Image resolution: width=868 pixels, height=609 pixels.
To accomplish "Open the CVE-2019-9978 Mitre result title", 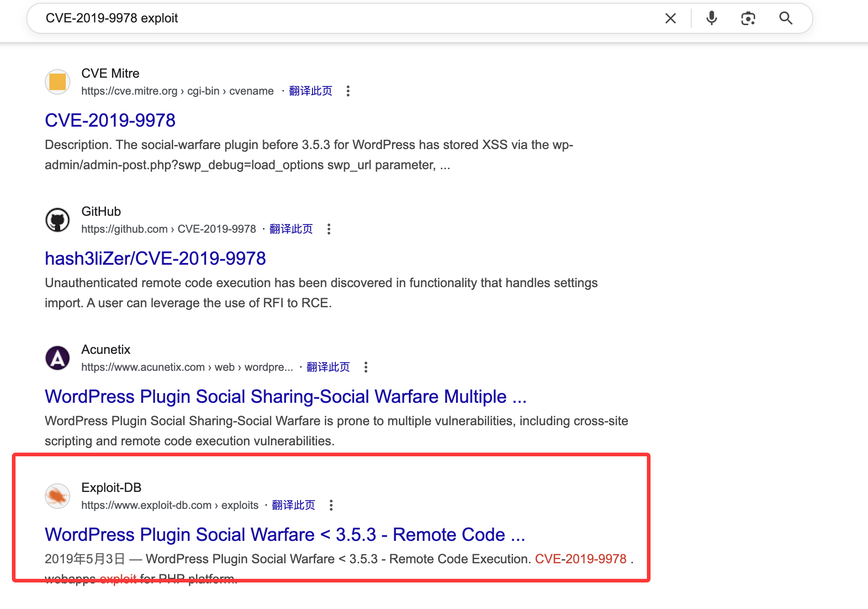I will 110,121.
